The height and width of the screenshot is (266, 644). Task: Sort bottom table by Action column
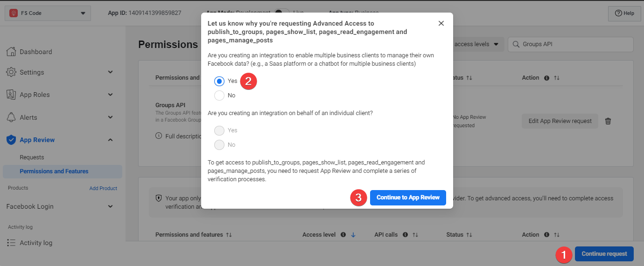tap(557, 235)
